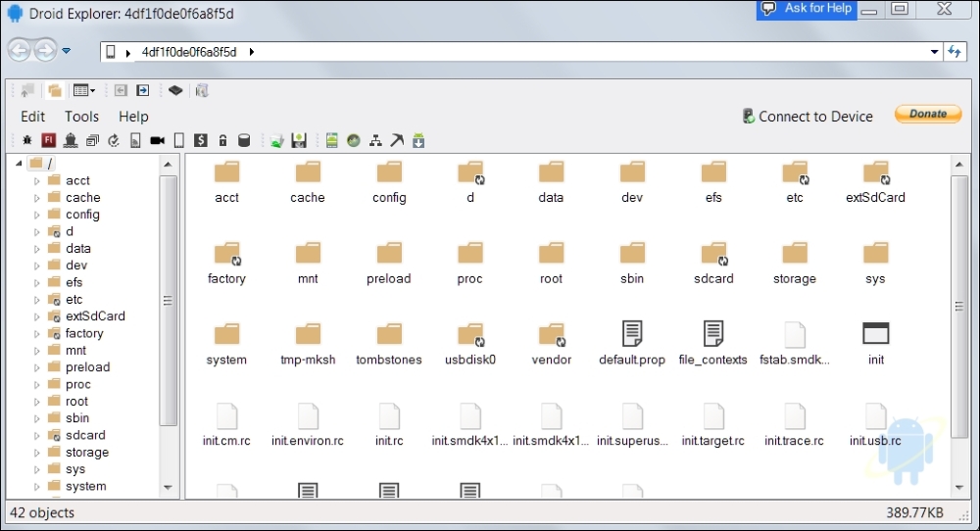980x531 pixels.
Task: Click the document with signal icon
Action: [135, 140]
